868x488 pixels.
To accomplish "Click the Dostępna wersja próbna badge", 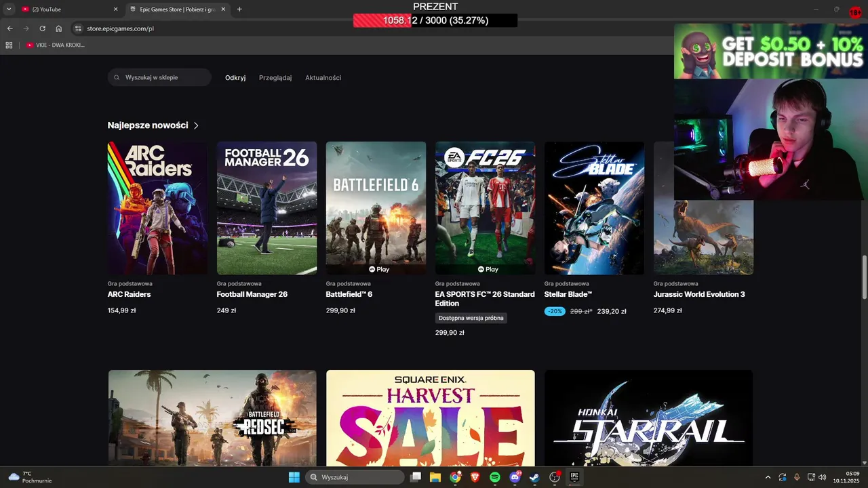I will click(x=471, y=318).
